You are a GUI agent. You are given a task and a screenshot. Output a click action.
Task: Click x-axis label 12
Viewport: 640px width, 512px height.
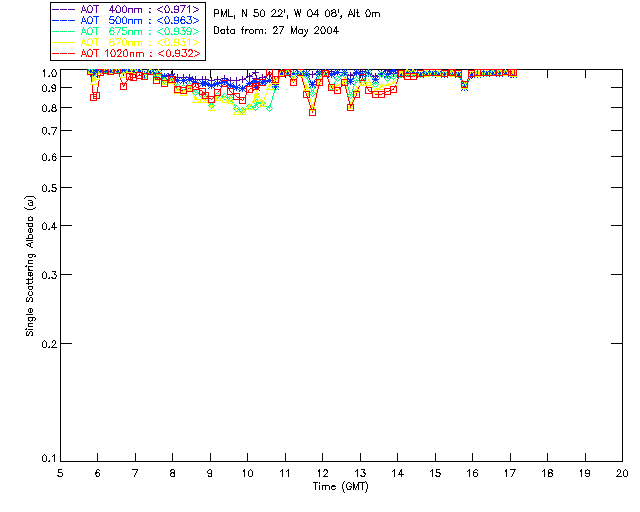[x=322, y=473]
